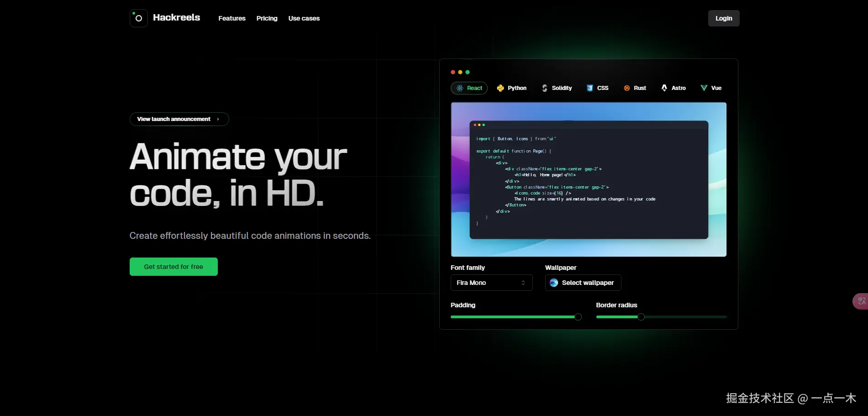Click the Hackreels brand name
Image resolution: width=868 pixels, height=416 pixels.
tap(176, 17)
